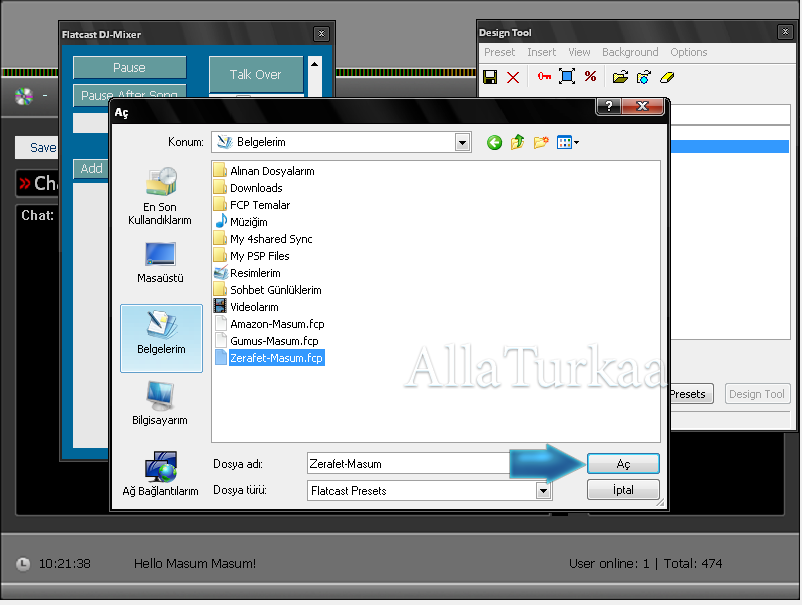Go up one folder level in file dialog

(517, 143)
